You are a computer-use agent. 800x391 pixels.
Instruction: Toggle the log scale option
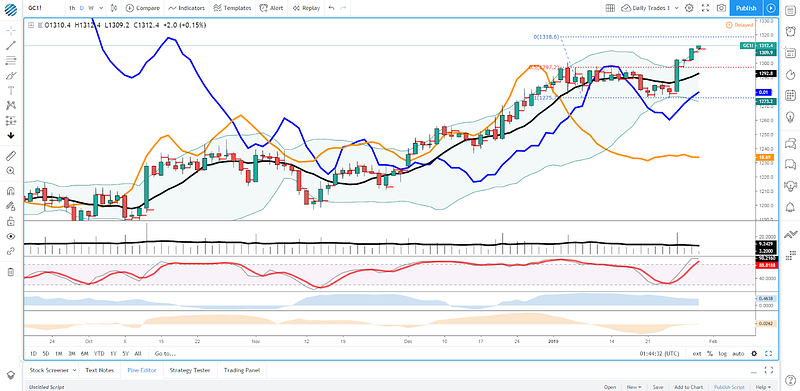coord(722,353)
